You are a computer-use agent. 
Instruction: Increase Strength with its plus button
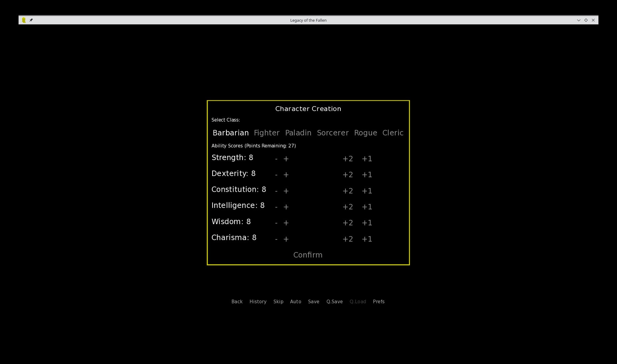[x=286, y=158]
